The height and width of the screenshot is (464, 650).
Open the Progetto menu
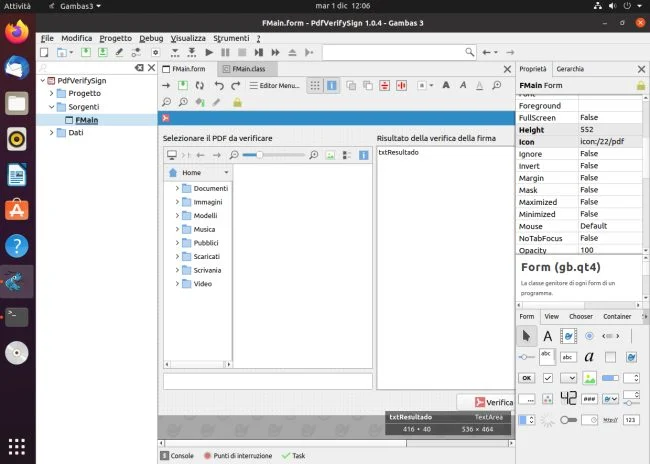(116, 38)
